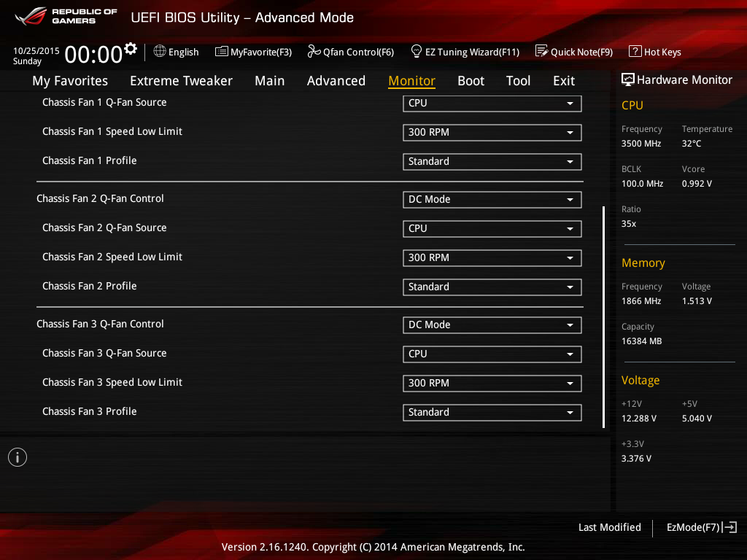The height and width of the screenshot is (560, 747).
Task: Open Chassis Fan 2 Profile dropdown
Action: 492,287
